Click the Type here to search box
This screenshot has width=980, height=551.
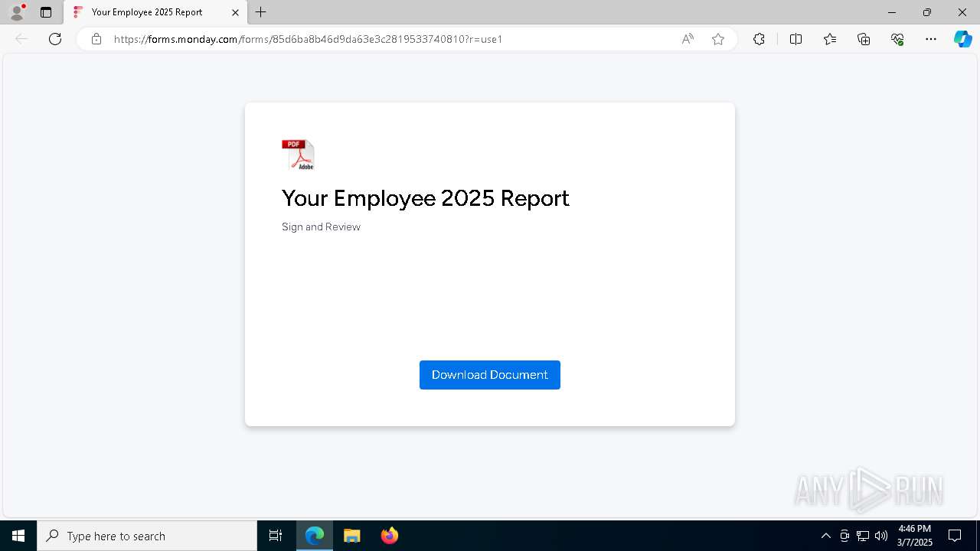pos(147,536)
